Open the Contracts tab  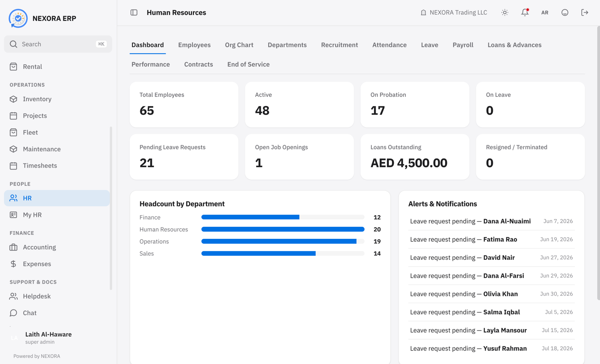click(x=198, y=64)
